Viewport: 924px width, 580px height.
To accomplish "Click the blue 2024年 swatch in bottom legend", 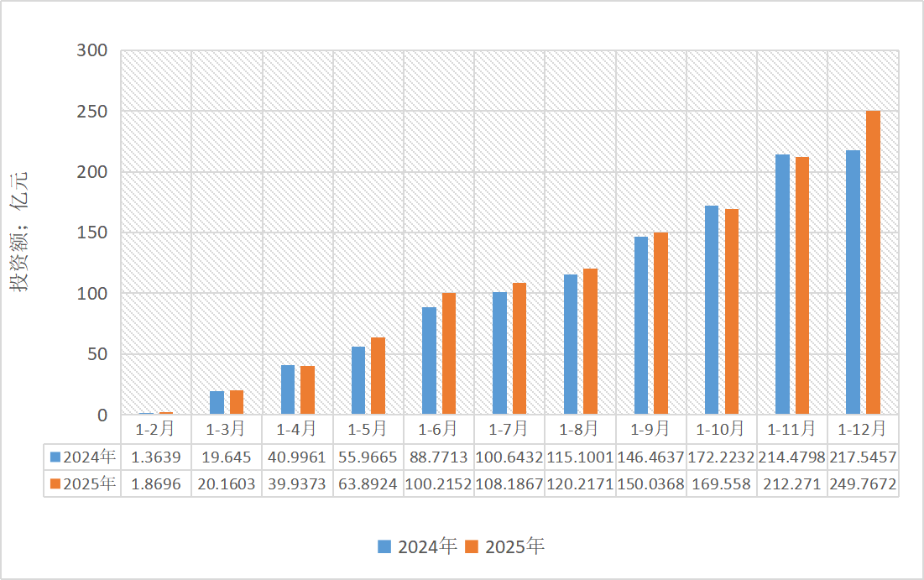I will point(384,546).
